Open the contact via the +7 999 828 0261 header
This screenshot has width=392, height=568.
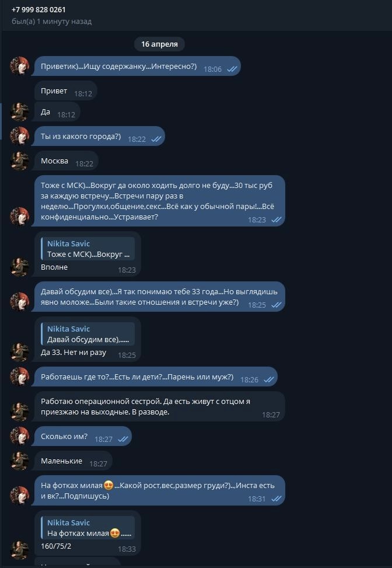tap(38, 10)
